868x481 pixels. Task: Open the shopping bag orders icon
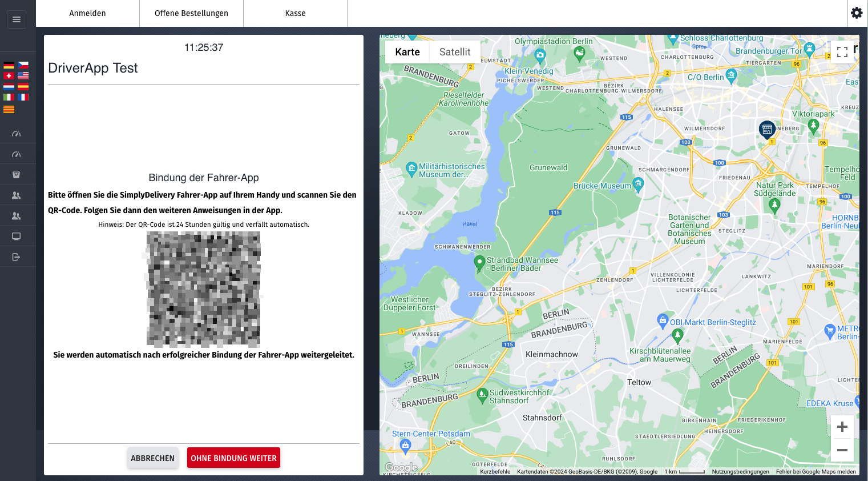tap(17, 175)
